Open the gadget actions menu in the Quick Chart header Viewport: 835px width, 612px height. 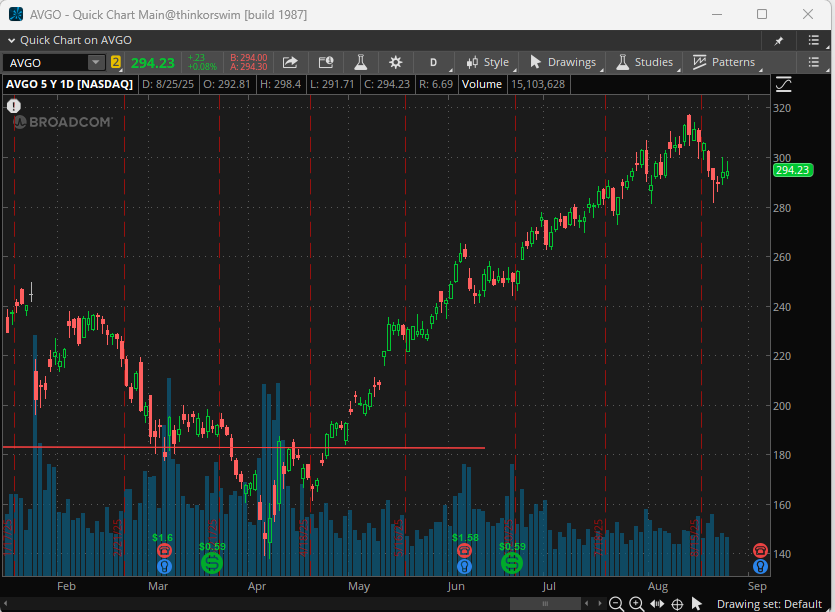(813, 40)
